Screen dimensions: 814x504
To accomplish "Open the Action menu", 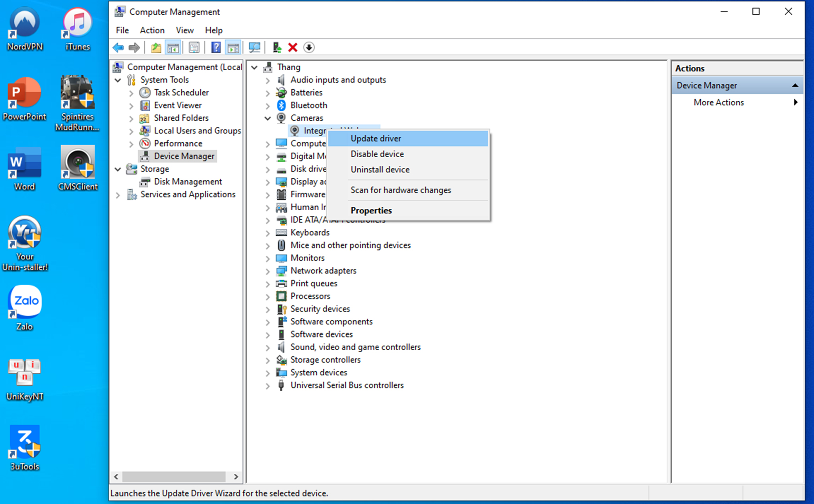I will [x=152, y=30].
